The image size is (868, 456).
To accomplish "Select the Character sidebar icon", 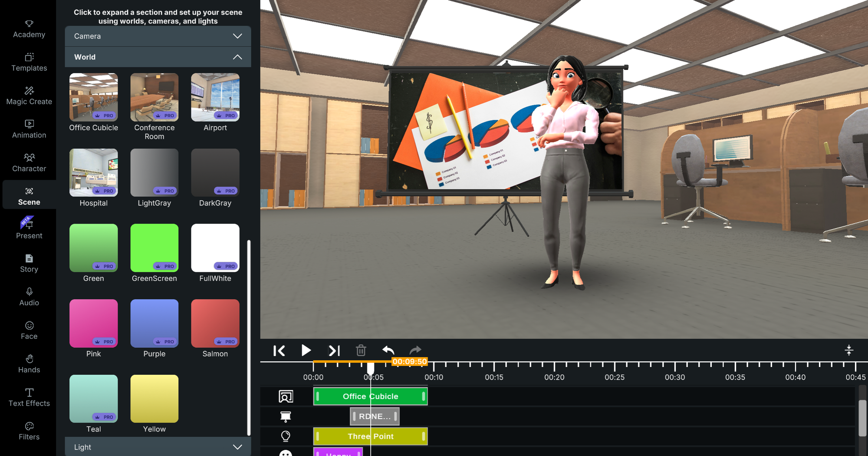I will [x=29, y=162].
